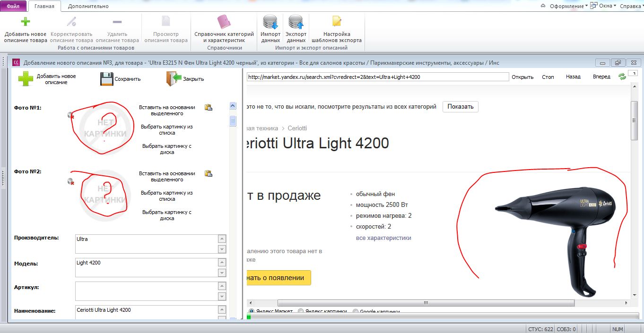
Task: Click 'Выбрать картинку с диска' for Photo №1
Action: (167, 149)
